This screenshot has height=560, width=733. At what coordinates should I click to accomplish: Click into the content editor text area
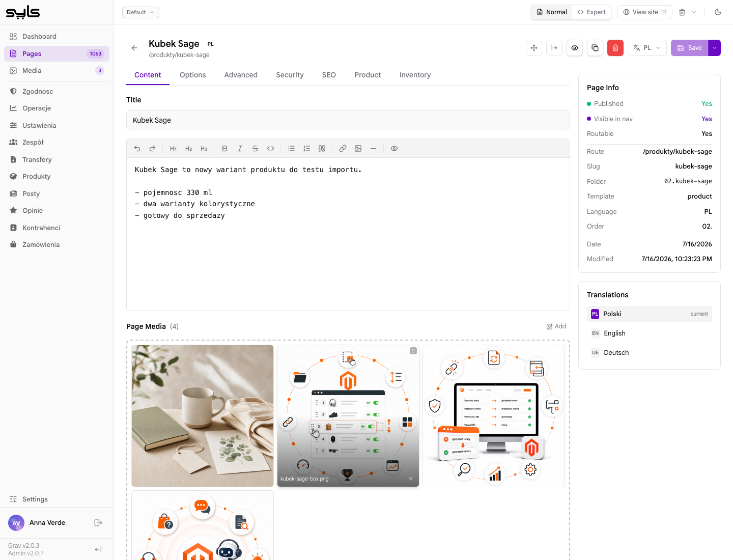coord(348,234)
